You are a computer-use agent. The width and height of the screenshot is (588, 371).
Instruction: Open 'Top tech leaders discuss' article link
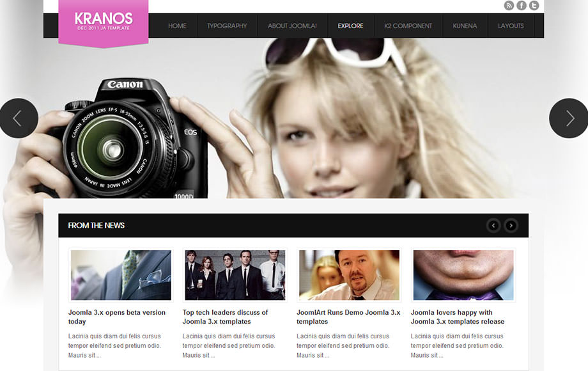click(225, 317)
